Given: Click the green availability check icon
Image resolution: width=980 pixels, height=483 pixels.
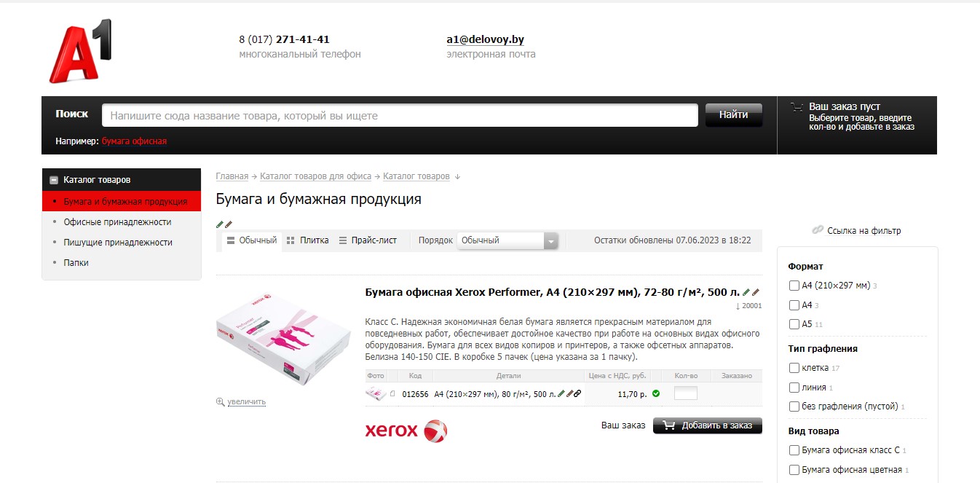Looking at the screenshot, I should coord(656,393).
